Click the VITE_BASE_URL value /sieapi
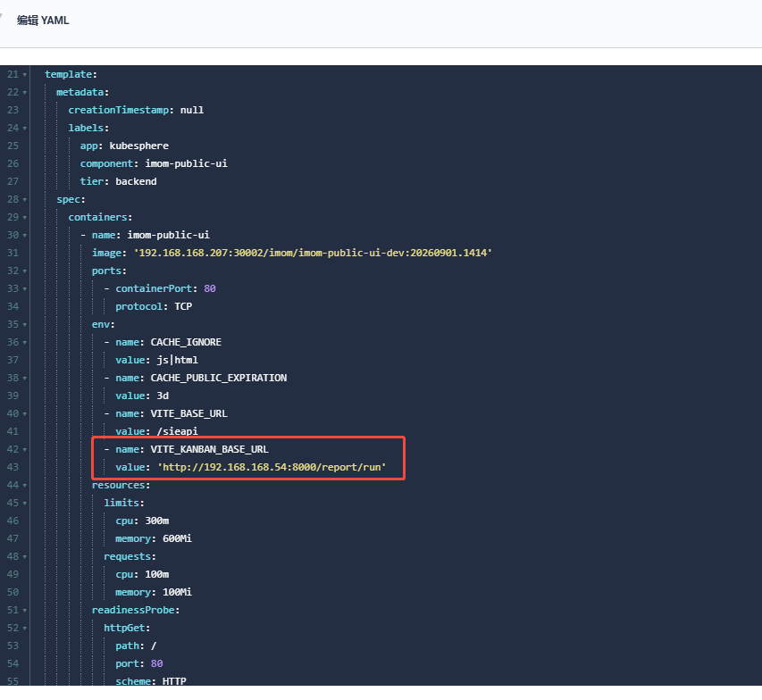 click(178, 431)
